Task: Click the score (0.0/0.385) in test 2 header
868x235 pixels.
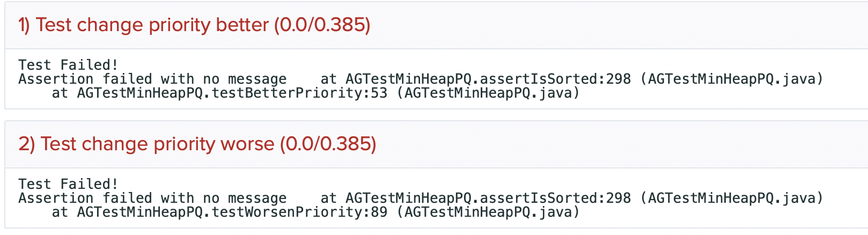Action: 328,144
